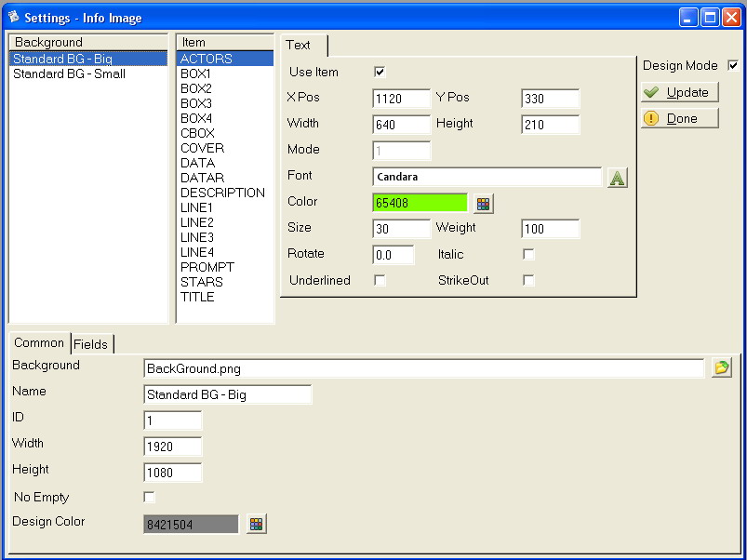The image size is (747, 560).
Task: Select LINE4 in the Item list
Action: 225,252
